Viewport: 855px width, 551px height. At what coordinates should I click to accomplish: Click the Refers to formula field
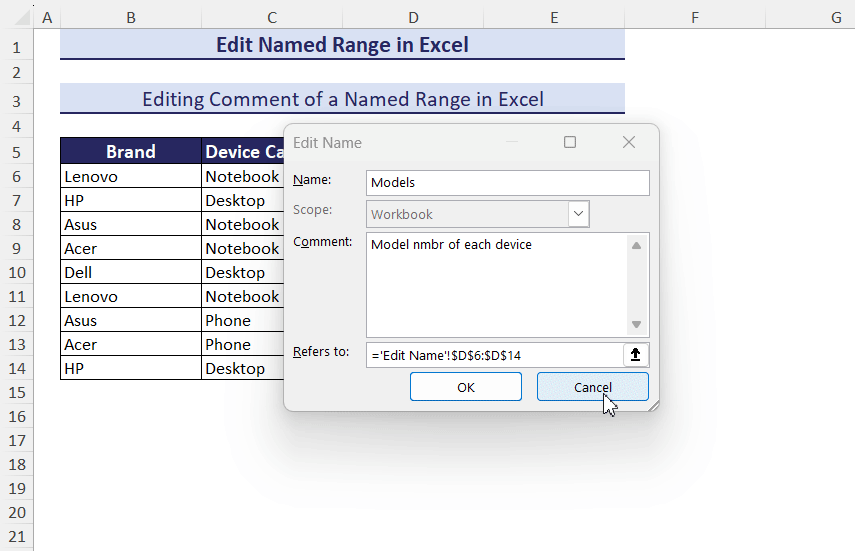[x=495, y=355]
